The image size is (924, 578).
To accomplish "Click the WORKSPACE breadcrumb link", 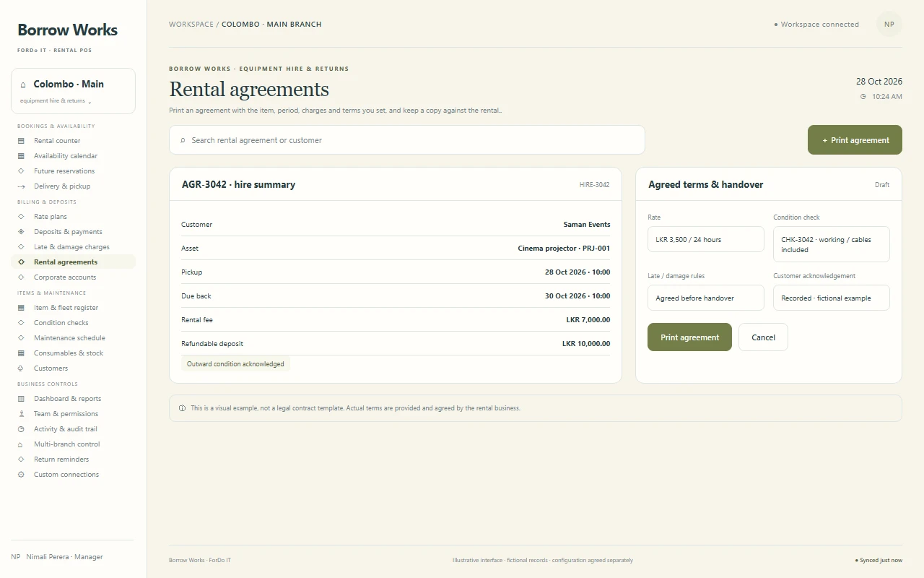I will pyautogui.click(x=191, y=24).
